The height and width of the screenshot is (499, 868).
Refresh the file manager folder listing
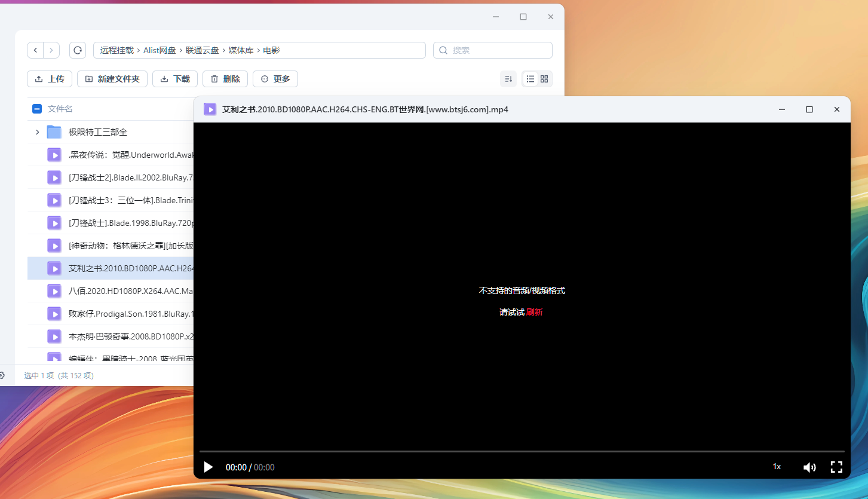(78, 50)
